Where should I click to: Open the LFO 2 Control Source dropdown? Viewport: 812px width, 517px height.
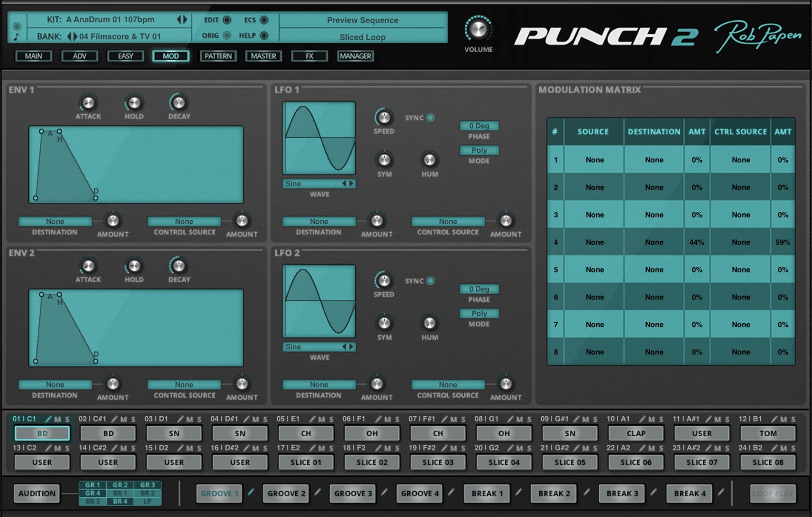click(448, 385)
